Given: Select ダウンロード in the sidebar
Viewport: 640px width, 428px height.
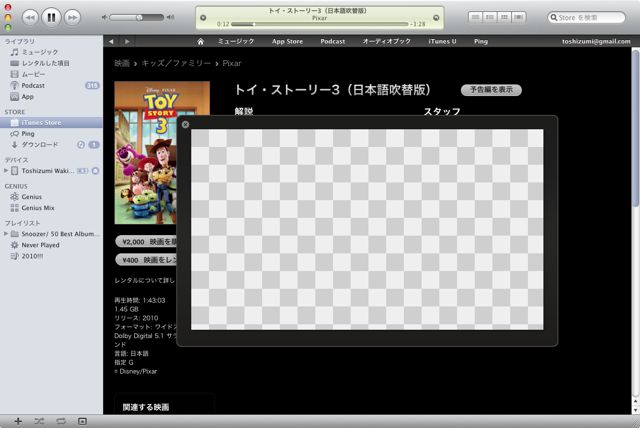Looking at the screenshot, I should (51, 144).
